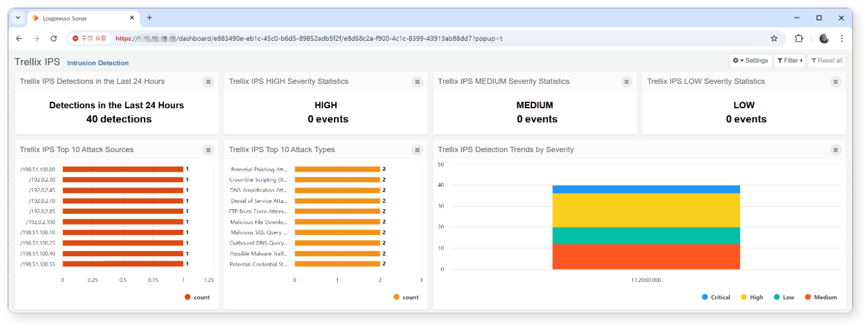Click the green Low segment of stacked bar

[646, 236]
